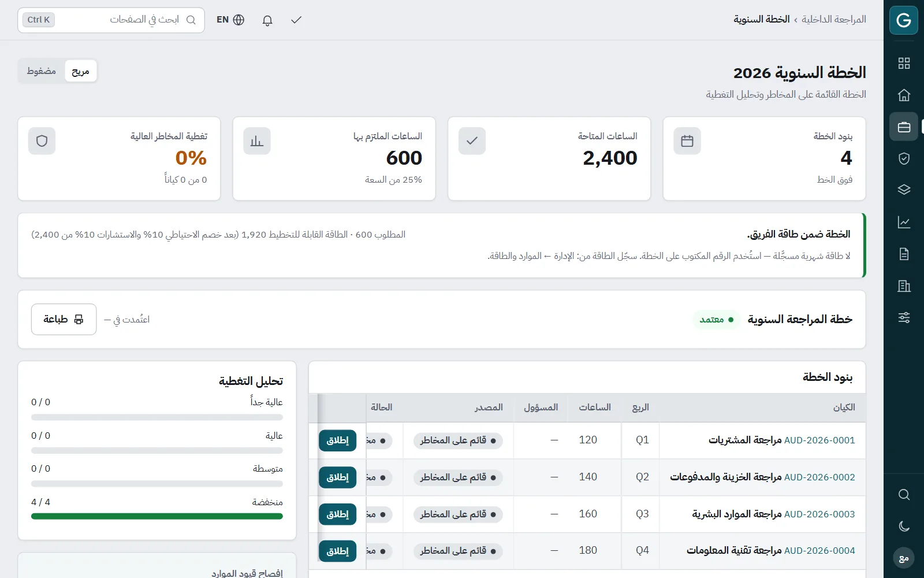Viewport: 924px width, 578px height.
Task: Click إطلاق button for AUD-2026-0002 row
Action: click(337, 477)
